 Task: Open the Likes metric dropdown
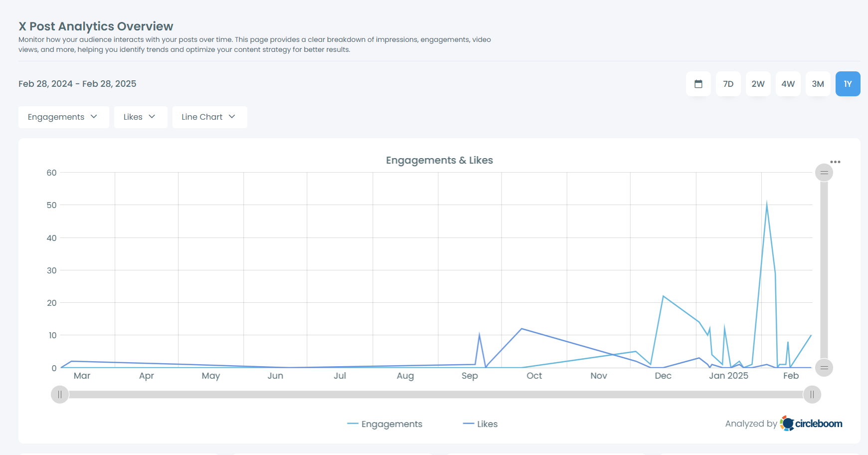click(140, 117)
